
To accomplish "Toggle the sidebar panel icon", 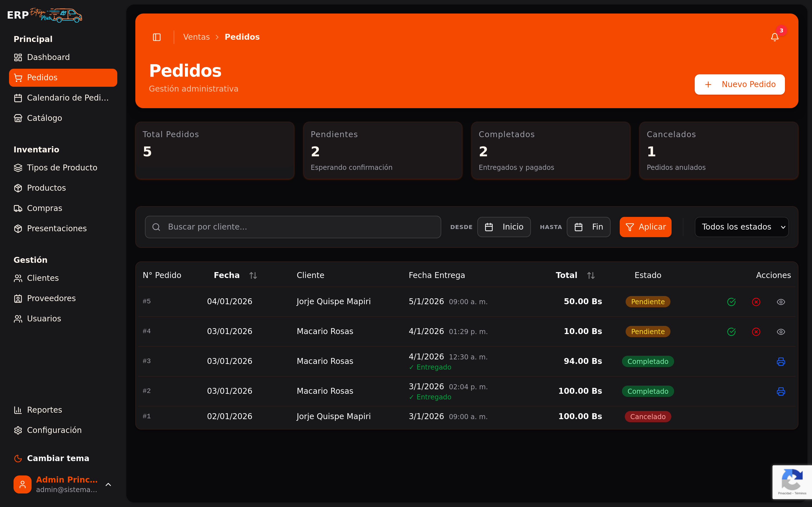I will pos(157,37).
